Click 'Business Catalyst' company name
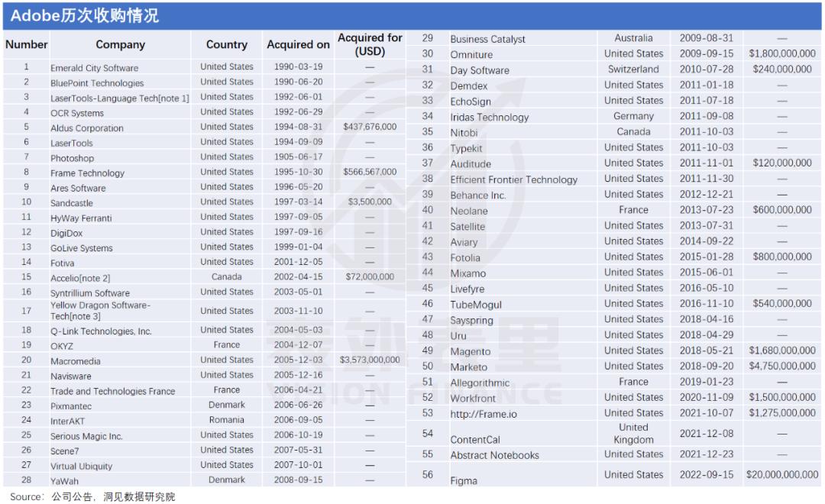825x504 pixels. tap(487, 39)
